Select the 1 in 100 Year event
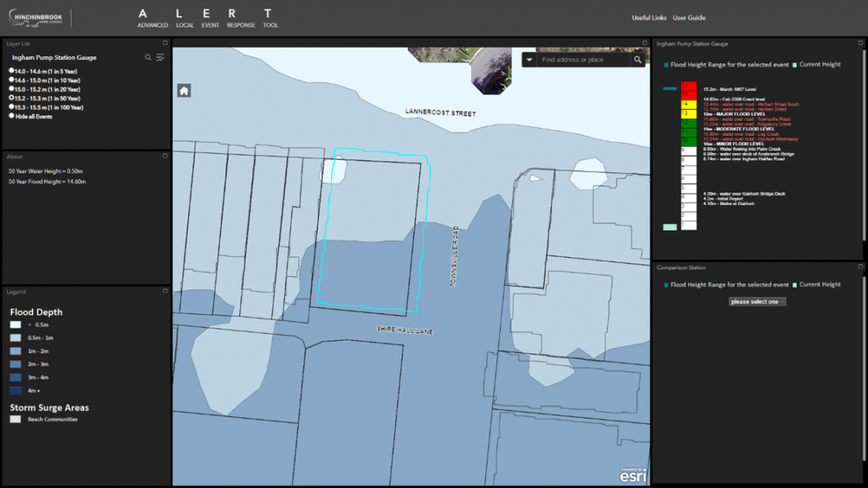868x488 pixels. point(12,107)
